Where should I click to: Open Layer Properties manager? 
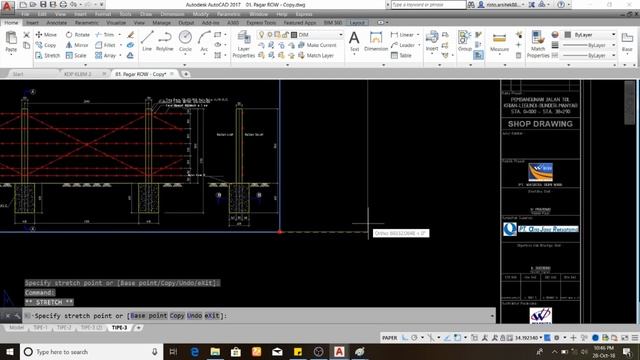point(244,44)
